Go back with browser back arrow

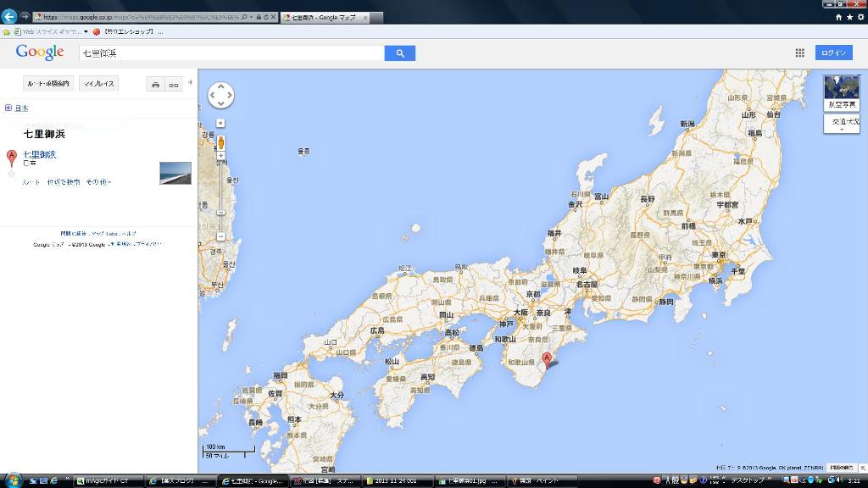pos(10,16)
